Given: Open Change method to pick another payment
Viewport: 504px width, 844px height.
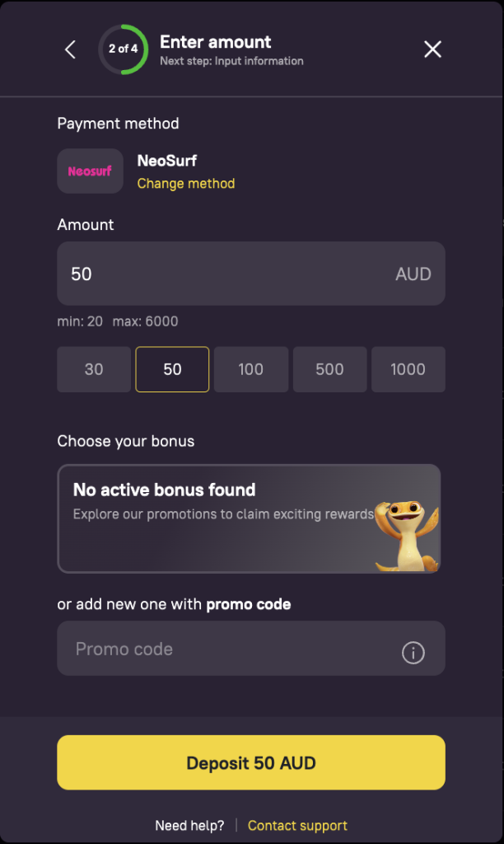Looking at the screenshot, I should click(x=186, y=185).
